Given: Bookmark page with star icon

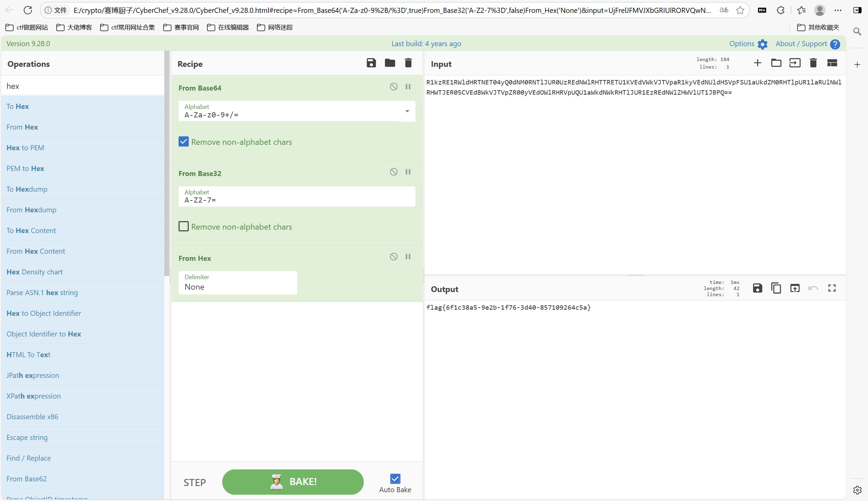Looking at the screenshot, I should click(740, 10).
